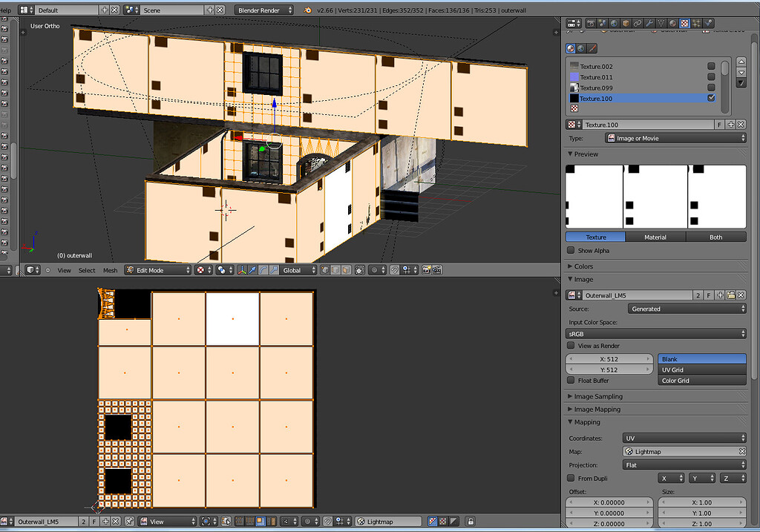Click the UV Grid generated type button
Screen dimensions: 760x532
[x=701, y=369]
